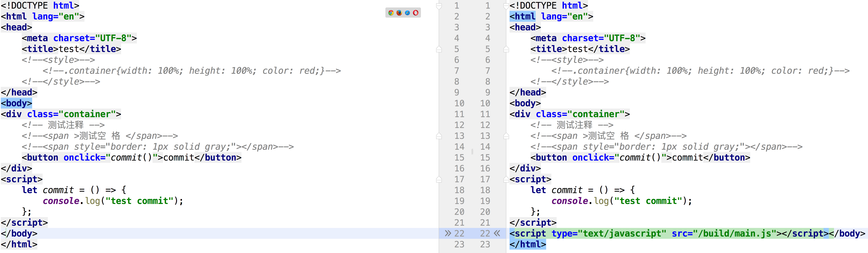Click </div> line in right pane
Viewport: 868px width, 253px height.
pyautogui.click(x=525, y=168)
